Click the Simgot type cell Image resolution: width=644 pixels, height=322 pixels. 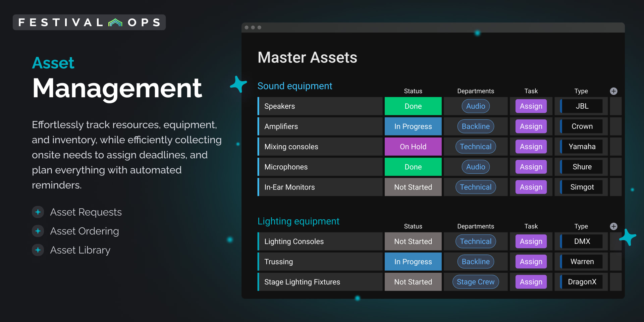[582, 187]
